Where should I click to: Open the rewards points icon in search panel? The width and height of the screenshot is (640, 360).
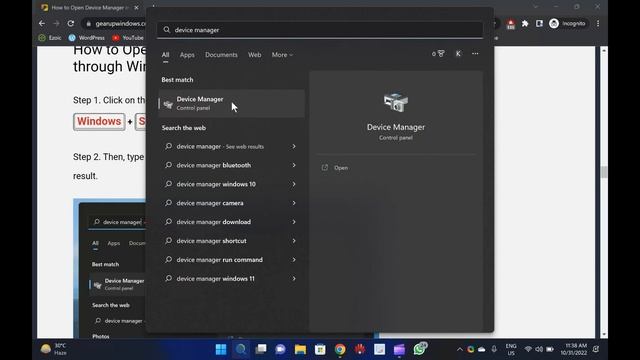pos(438,53)
